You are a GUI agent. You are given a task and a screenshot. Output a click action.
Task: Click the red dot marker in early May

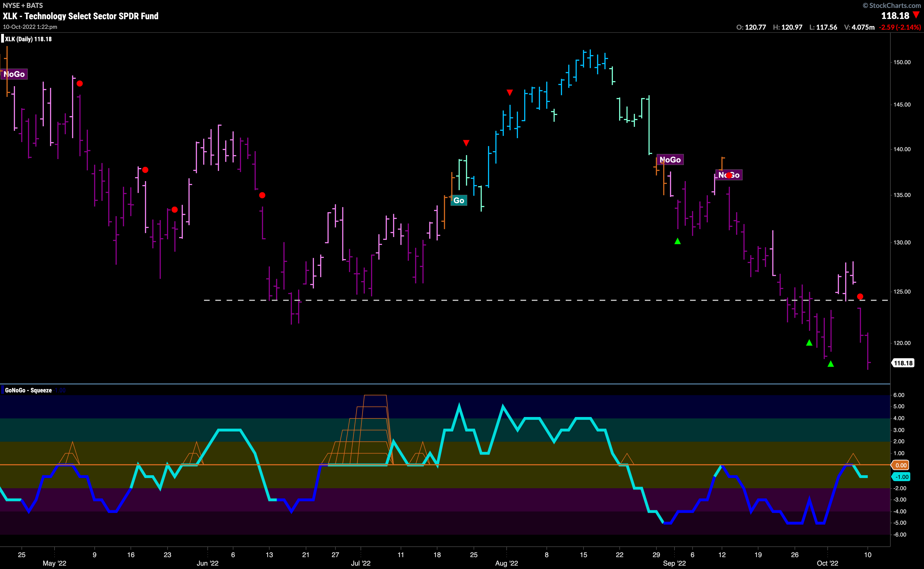(x=79, y=84)
